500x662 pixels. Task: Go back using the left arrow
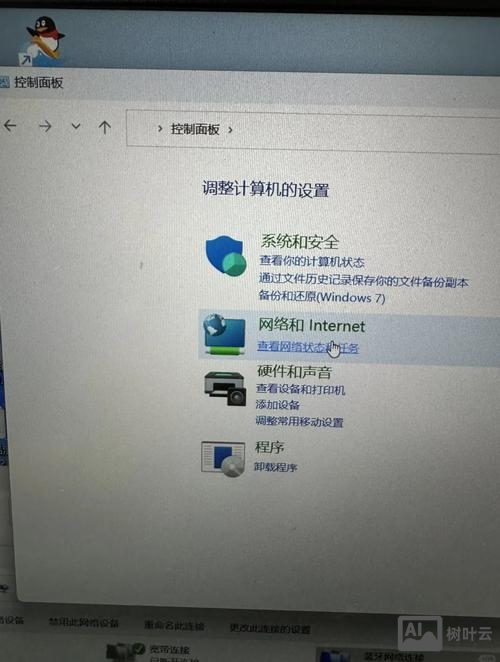[x=10, y=125]
